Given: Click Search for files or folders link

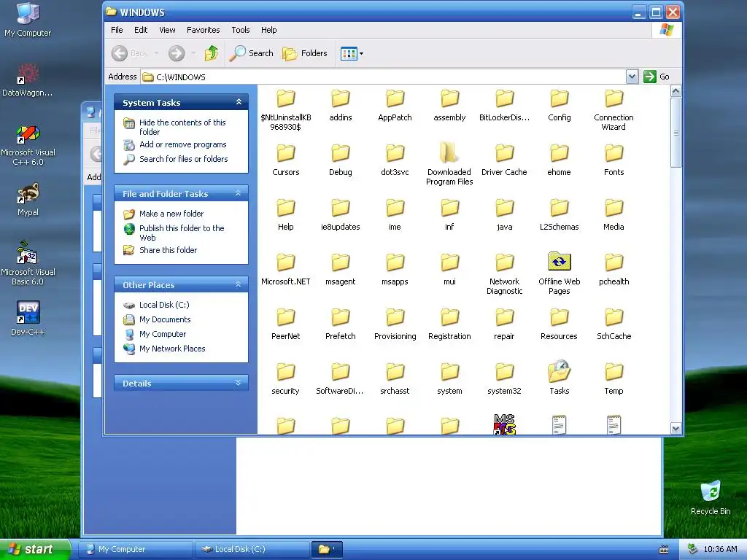Looking at the screenshot, I should pos(183,159).
